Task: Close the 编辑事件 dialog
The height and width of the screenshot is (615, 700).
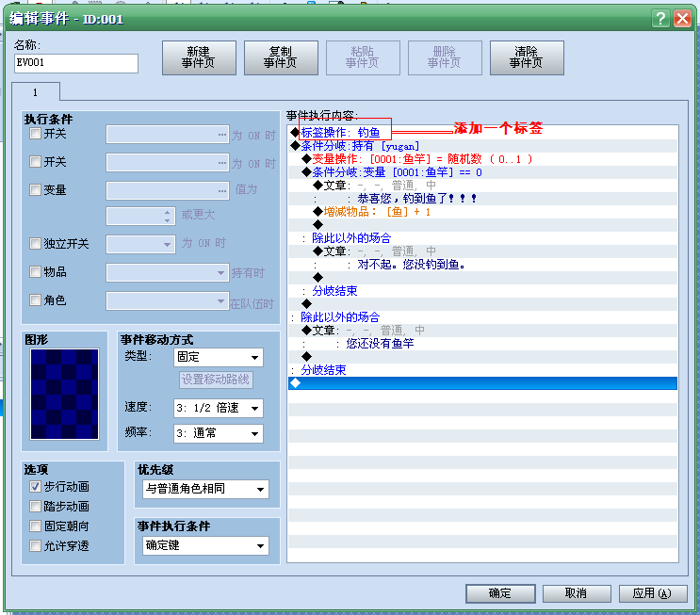Action: (x=683, y=18)
